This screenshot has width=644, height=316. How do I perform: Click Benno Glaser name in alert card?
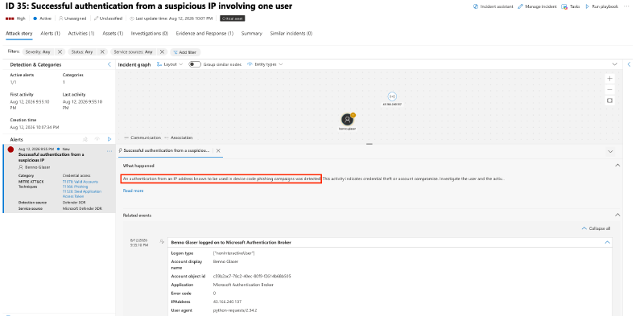[x=38, y=167]
